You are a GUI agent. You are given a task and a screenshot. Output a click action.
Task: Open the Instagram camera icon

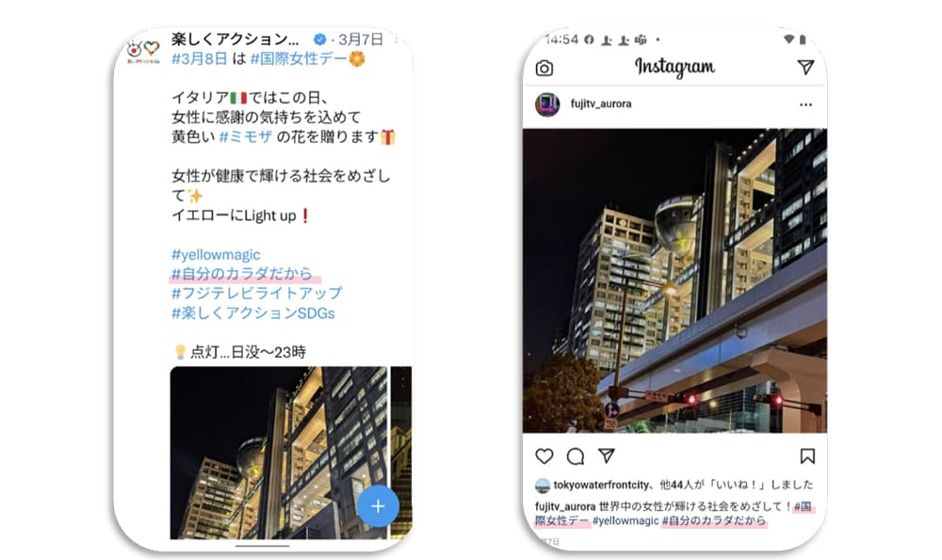pos(544,68)
